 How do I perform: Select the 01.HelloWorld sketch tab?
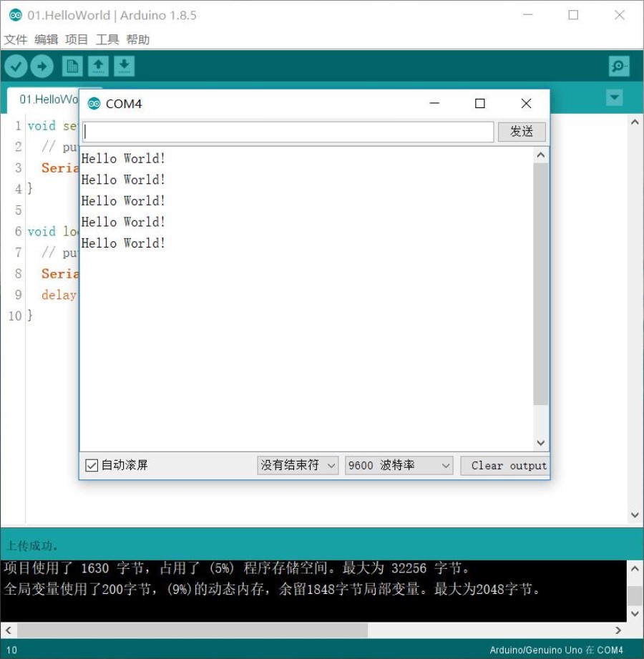[x=44, y=99]
